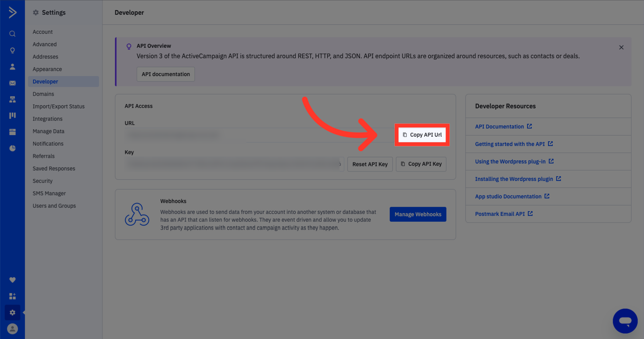Open SMS Manager
The height and width of the screenshot is (339, 644).
[49, 193]
